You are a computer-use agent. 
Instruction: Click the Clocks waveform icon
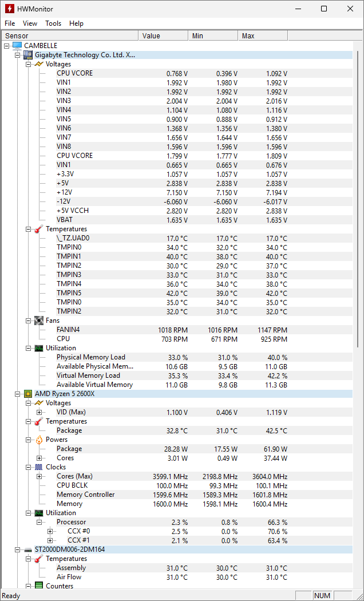coord(39,467)
